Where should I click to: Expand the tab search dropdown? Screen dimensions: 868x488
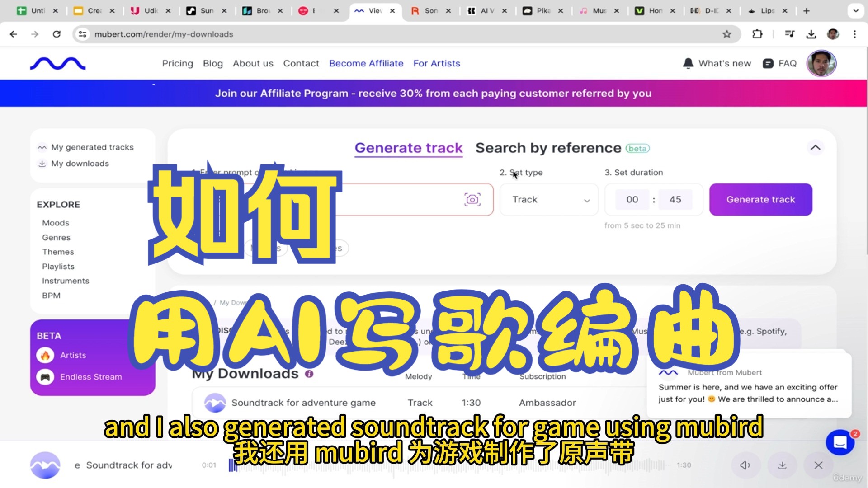click(855, 11)
